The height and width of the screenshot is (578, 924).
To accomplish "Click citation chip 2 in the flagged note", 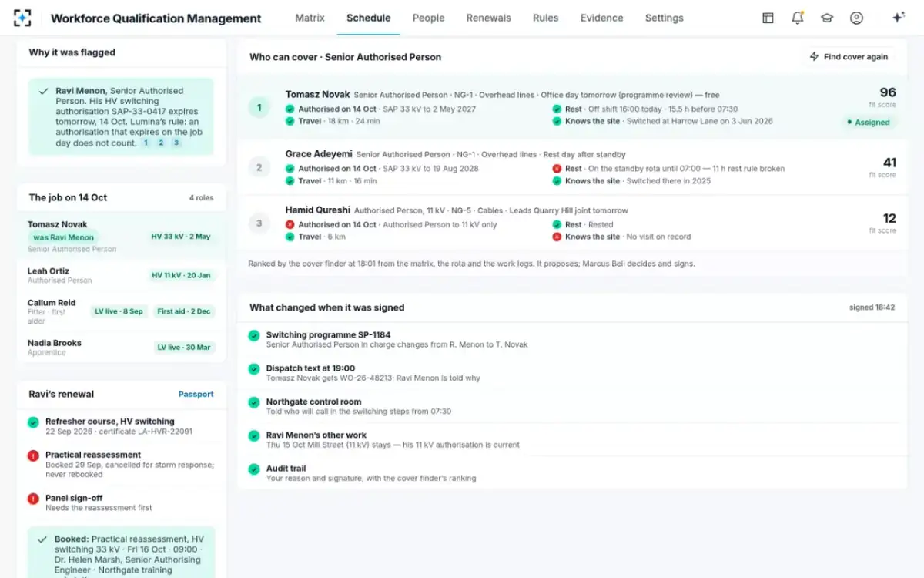I will [161, 143].
